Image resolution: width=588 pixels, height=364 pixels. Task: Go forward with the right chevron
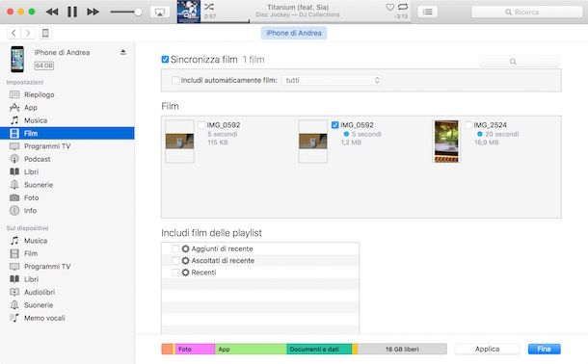tap(28, 33)
